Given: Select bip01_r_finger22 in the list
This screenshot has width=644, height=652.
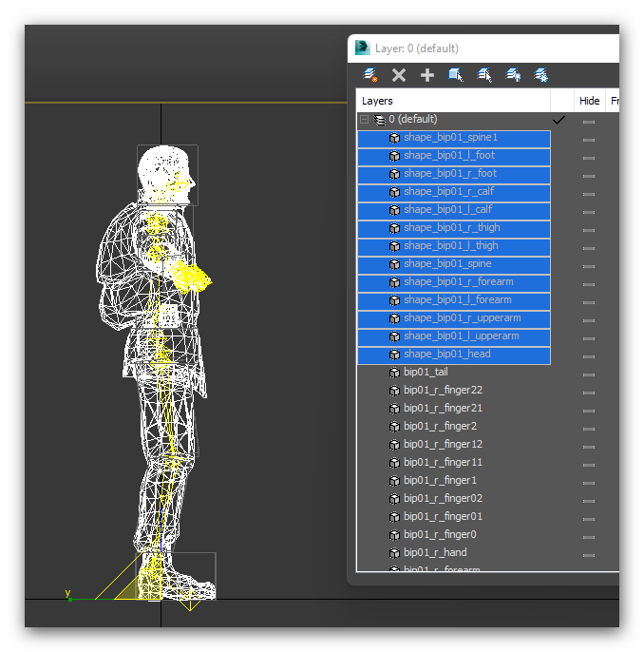Looking at the screenshot, I should 443,391.
